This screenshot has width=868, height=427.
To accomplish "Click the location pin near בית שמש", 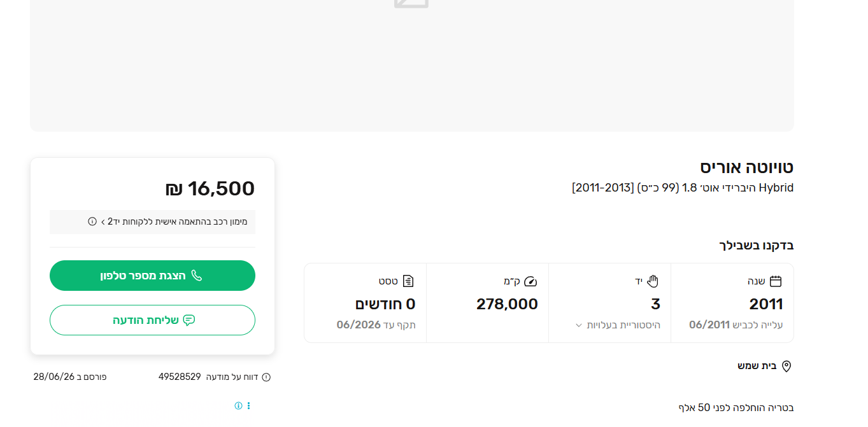I will pyautogui.click(x=786, y=367).
